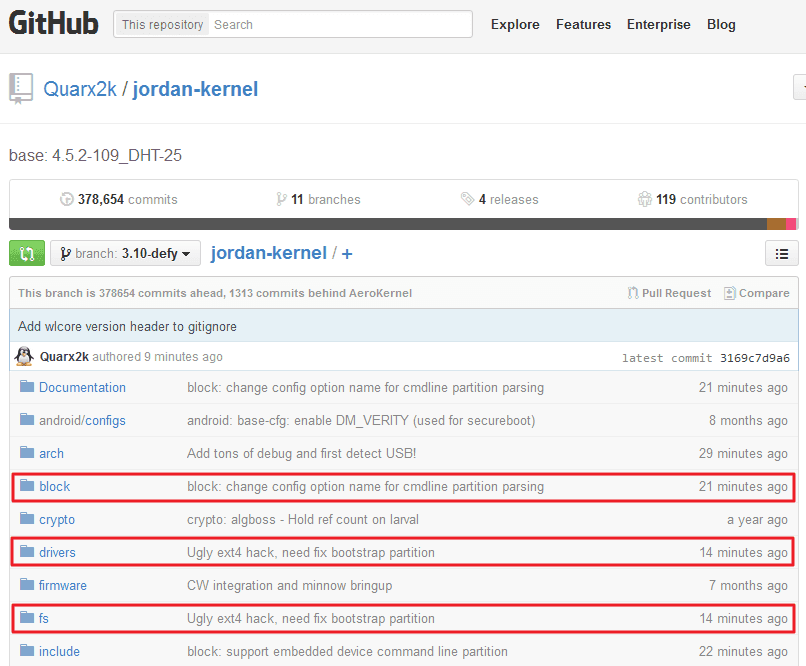This screenshot has height=666, width=806.
Task: Click the firmware folder icon
Action: [x=27, y=584]
